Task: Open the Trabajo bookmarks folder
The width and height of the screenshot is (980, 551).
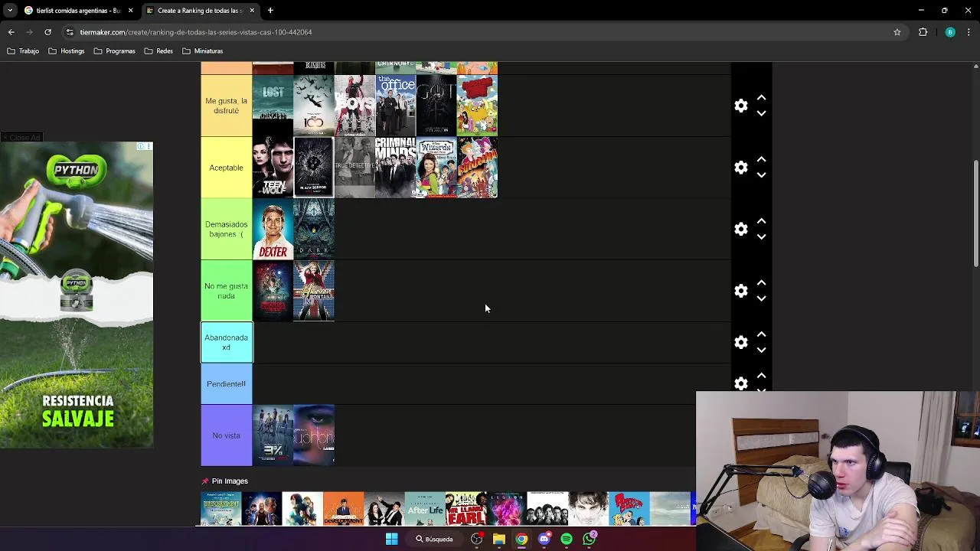Action: click(x=23, y=51)
